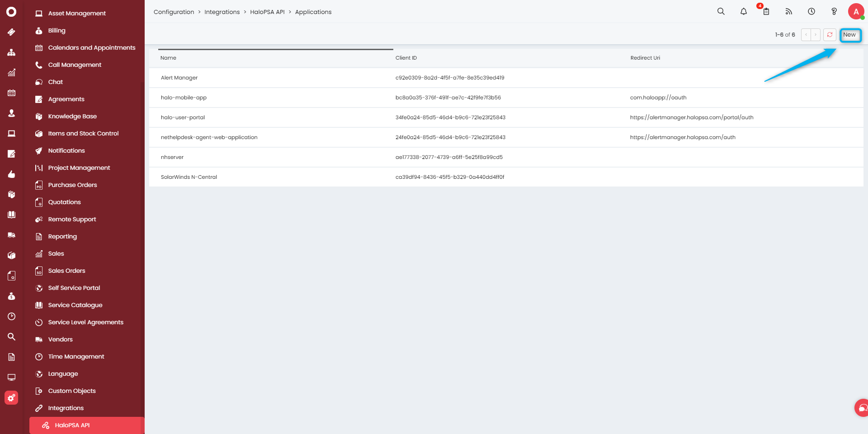Open Chat menu item

coord(56,82)
